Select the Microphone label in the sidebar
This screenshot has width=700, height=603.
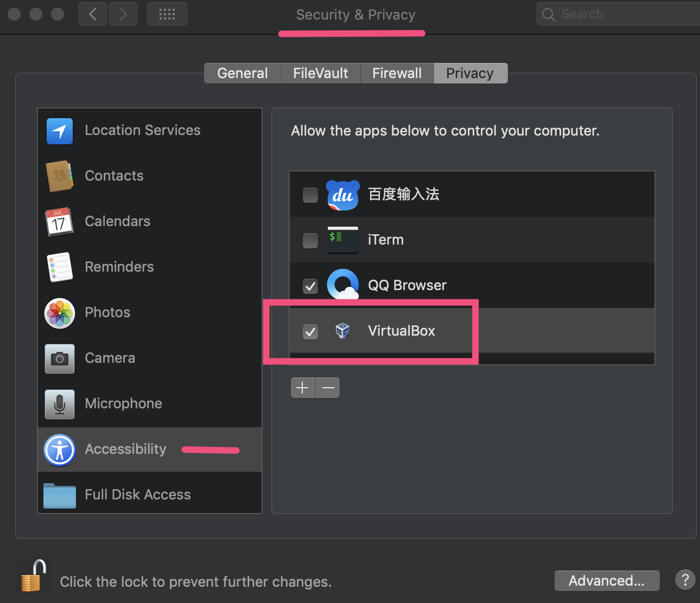point(124,403)
